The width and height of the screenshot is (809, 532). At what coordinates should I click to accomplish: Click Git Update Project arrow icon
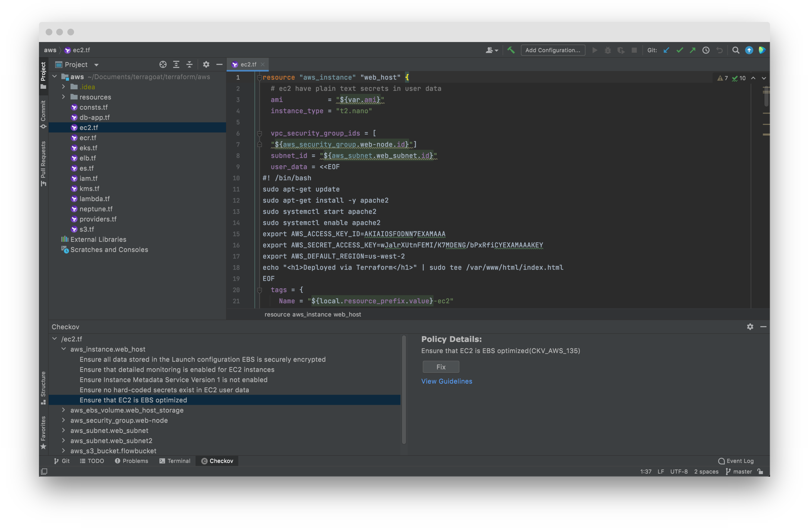666,50
